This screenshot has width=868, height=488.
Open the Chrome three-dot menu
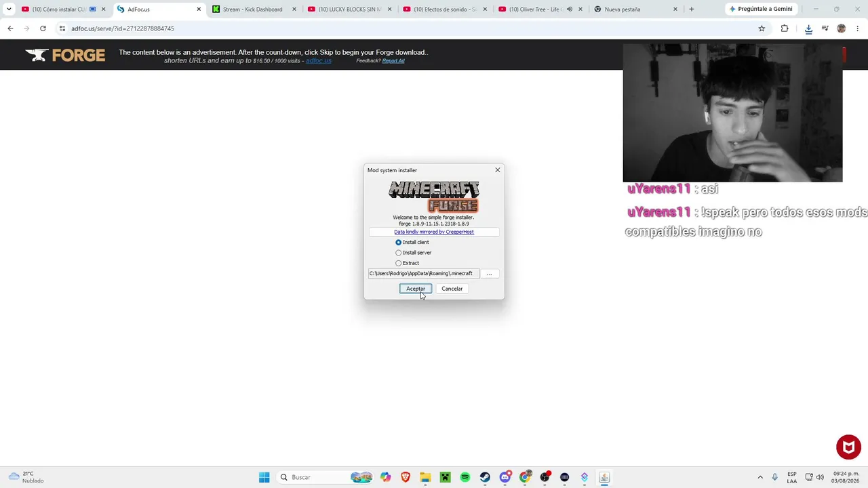click(x=858, y=28)
